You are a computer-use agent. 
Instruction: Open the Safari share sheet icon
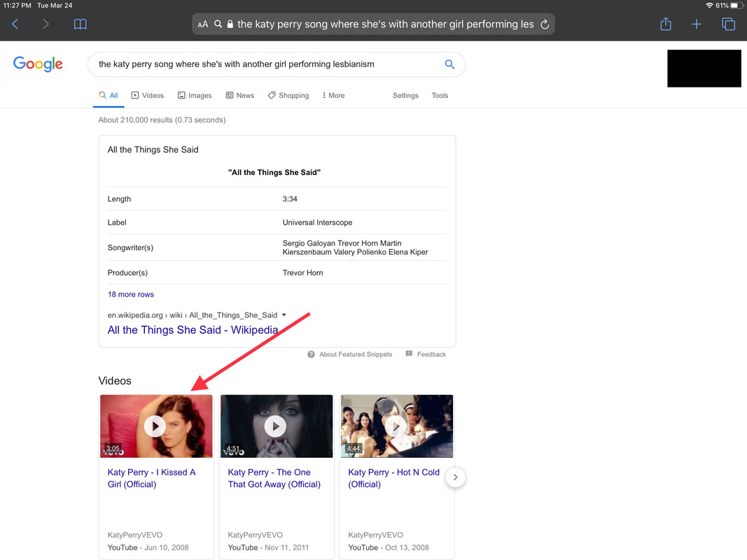click(x=666, y=24)
